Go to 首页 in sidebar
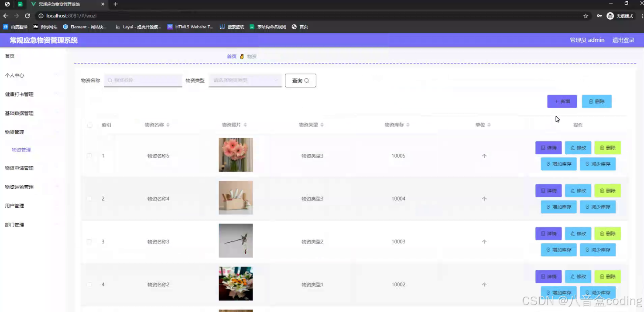Image resolution: width=644 pixels, height=312 pixels. (10, 56)
